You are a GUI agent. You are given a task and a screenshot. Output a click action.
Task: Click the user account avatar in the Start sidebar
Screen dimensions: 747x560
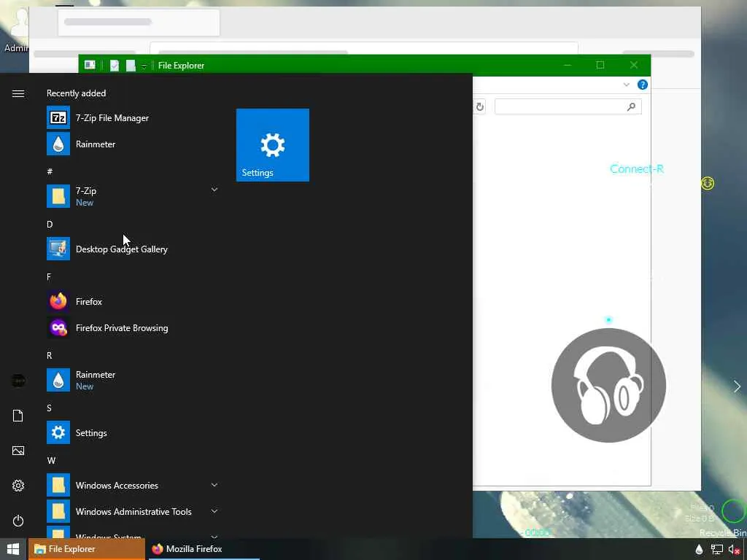pyautogui.click(x=18, y=381)
